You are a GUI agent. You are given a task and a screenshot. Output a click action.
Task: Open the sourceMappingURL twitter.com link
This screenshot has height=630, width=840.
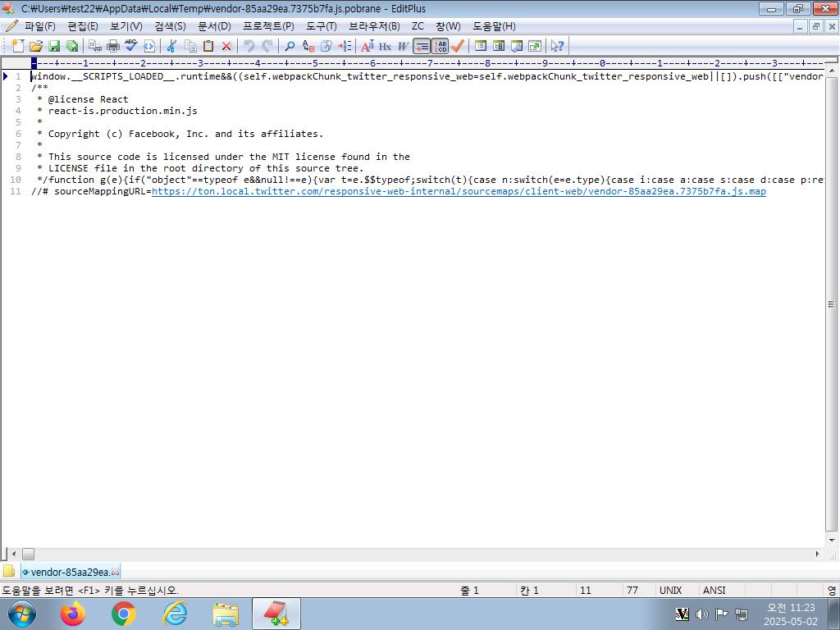(459, 191)
